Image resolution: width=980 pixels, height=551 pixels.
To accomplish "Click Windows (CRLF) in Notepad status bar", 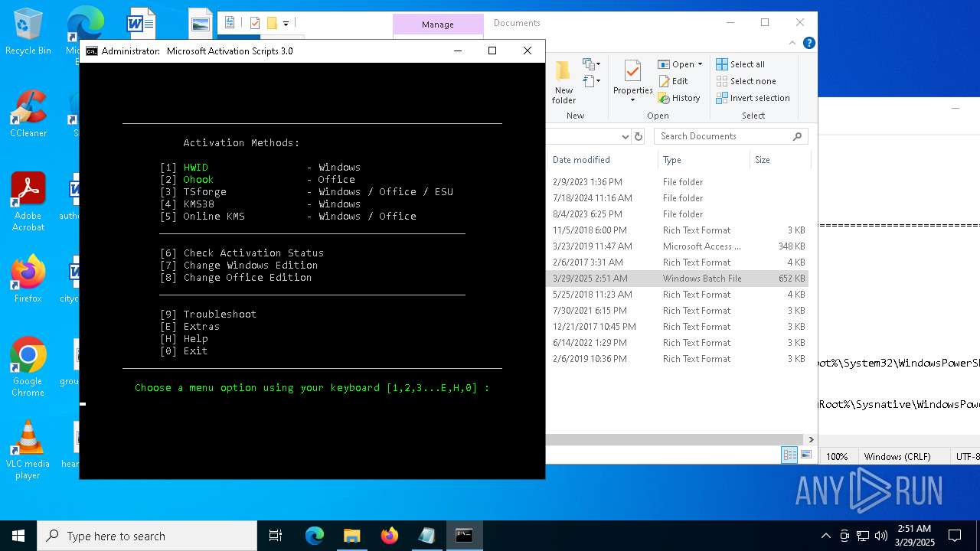I will tap(897, 456).
